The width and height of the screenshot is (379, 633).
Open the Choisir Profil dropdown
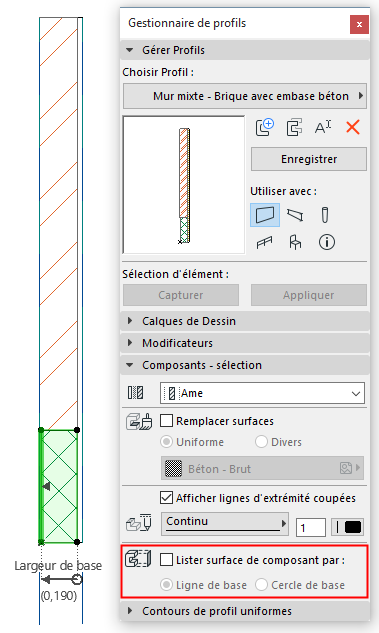[x=245, y=96]
